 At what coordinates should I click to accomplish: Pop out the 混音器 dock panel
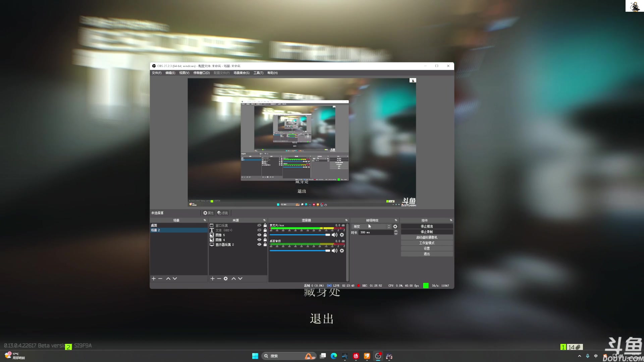click(346, 220)
